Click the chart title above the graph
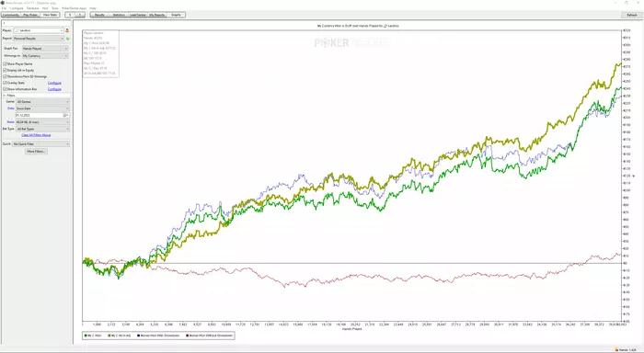The width and height of the screenshot is (644, 353). pyautogui.click(x=358, y=26)
